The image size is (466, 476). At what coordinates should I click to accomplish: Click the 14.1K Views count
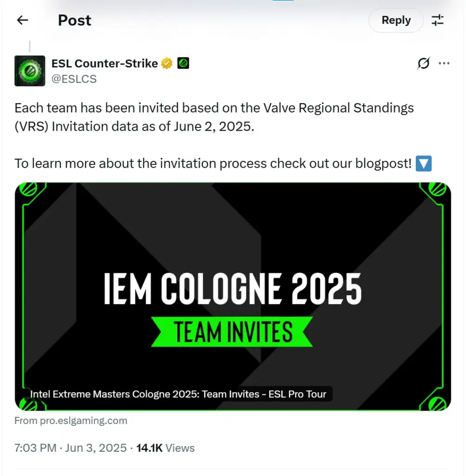pos(165,448)
